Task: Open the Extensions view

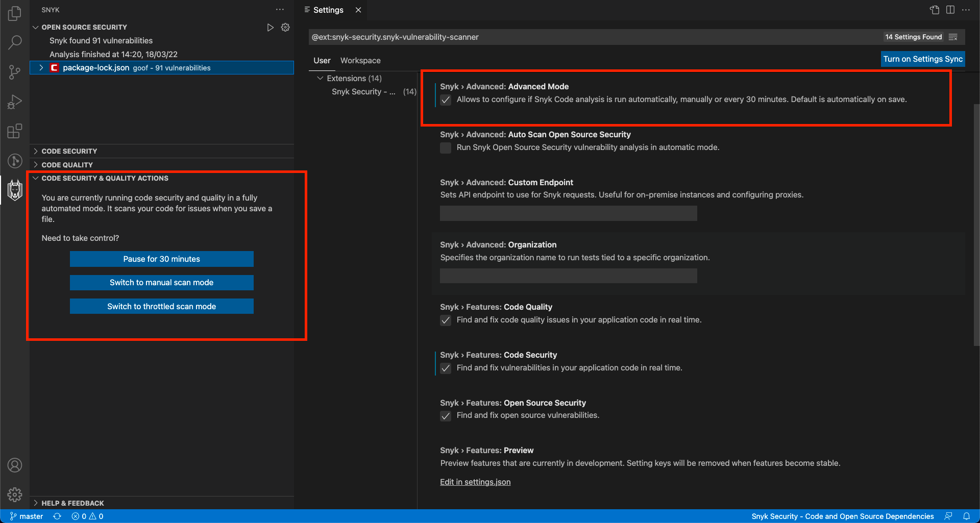Action: 15,131
